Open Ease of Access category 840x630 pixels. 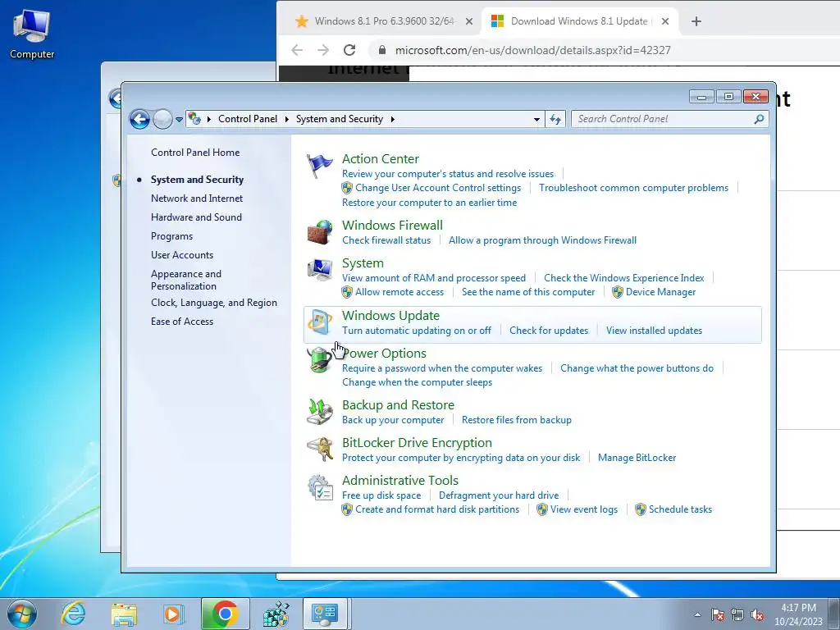[x=181, y=322]
